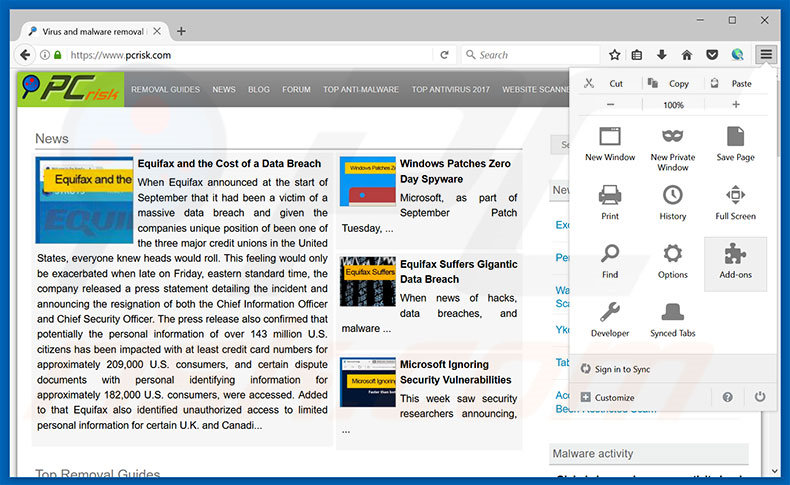The image size is (790, 485).
Task: Go to Home page icon
Action: click(x=686, y=55)
